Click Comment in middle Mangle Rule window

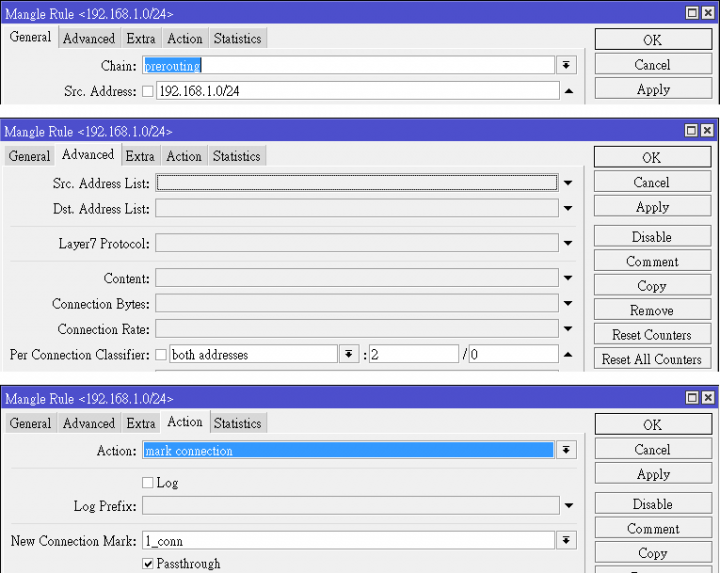(x=652, y=261)
